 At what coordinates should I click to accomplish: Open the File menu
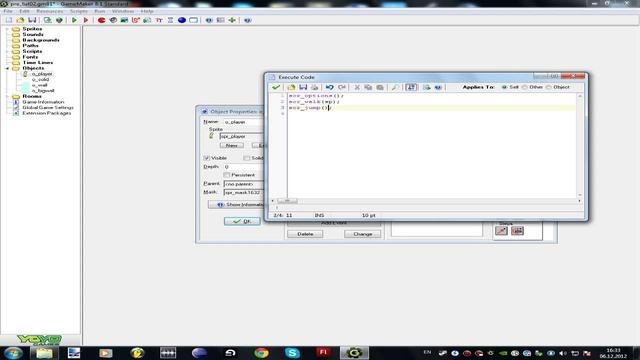click(x=8, y=11)
